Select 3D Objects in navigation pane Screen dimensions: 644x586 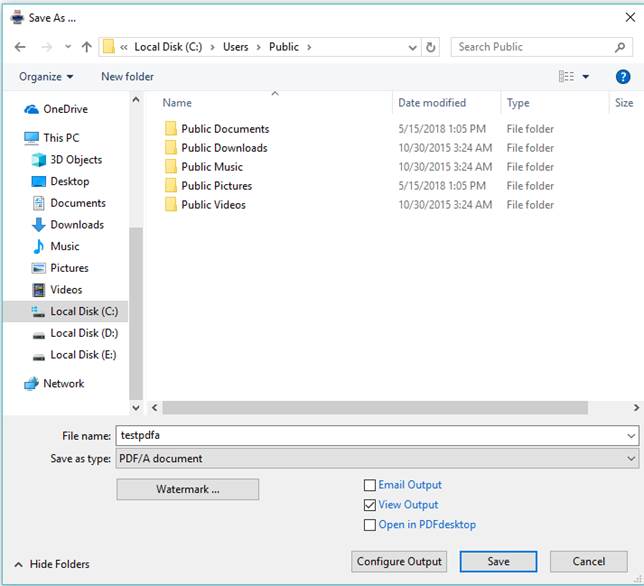(76, 160)
